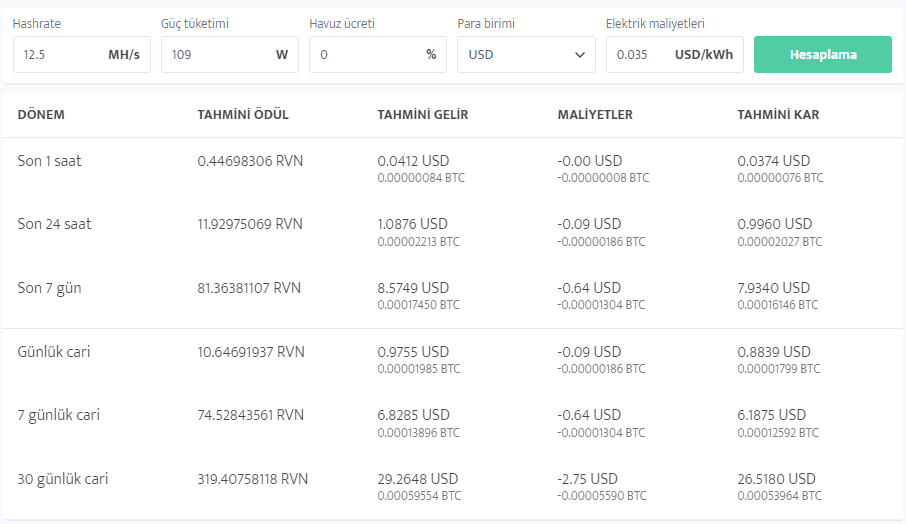Screen dimensions: 906x524
Task: Focus the Güç tüketimi input field
Action: [229, 54]
